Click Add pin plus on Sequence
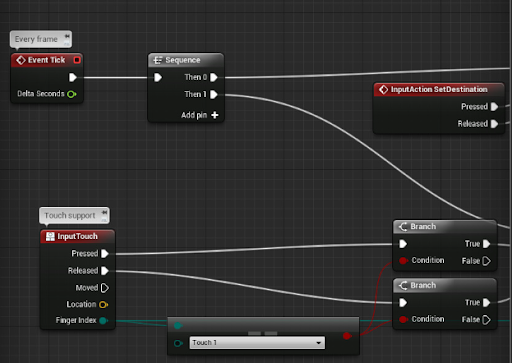The width and height of the screenshot is (512, 363). (215, 115)
